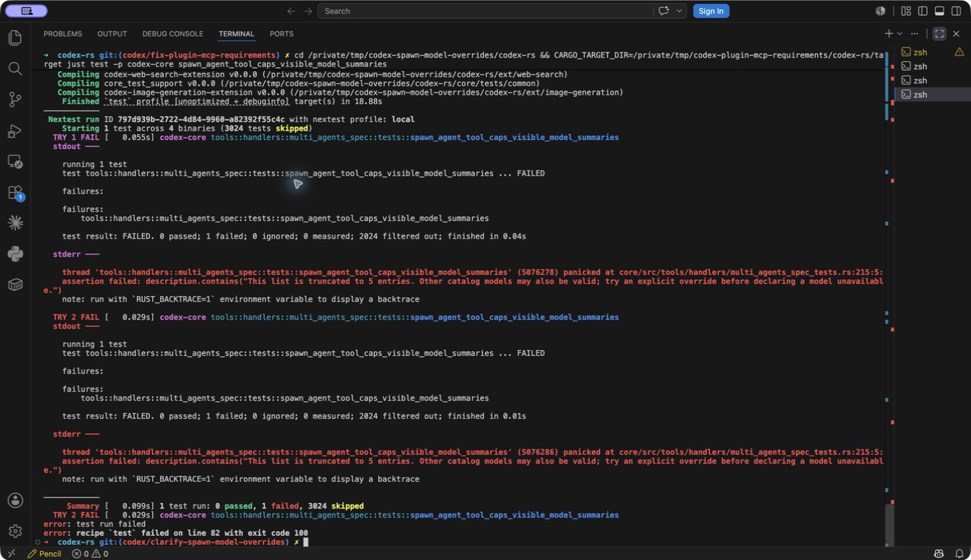Toggle the secondary side bar

(956, 11)
